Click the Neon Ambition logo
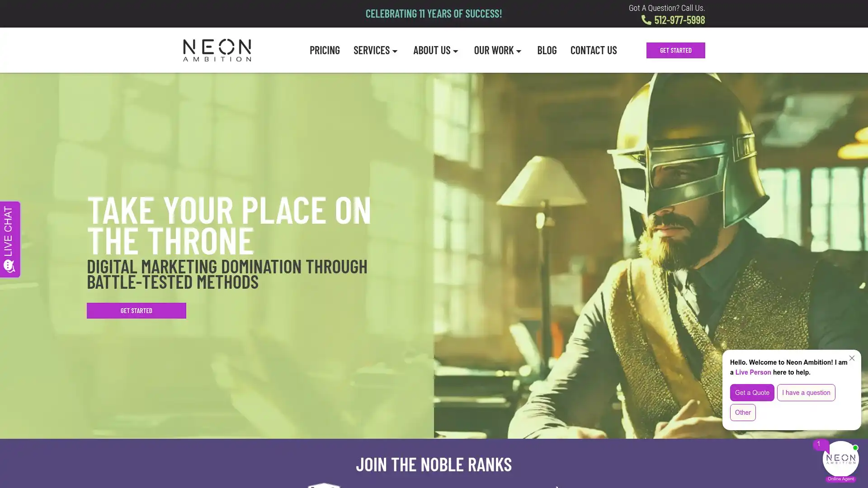This screenshot has width=868, height=488. (217, 50)
